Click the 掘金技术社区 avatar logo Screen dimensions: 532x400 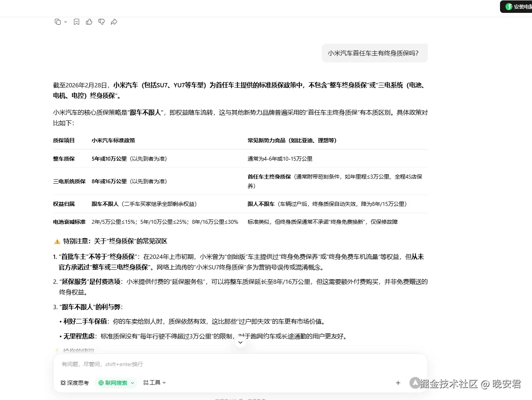tap(415, 383)
